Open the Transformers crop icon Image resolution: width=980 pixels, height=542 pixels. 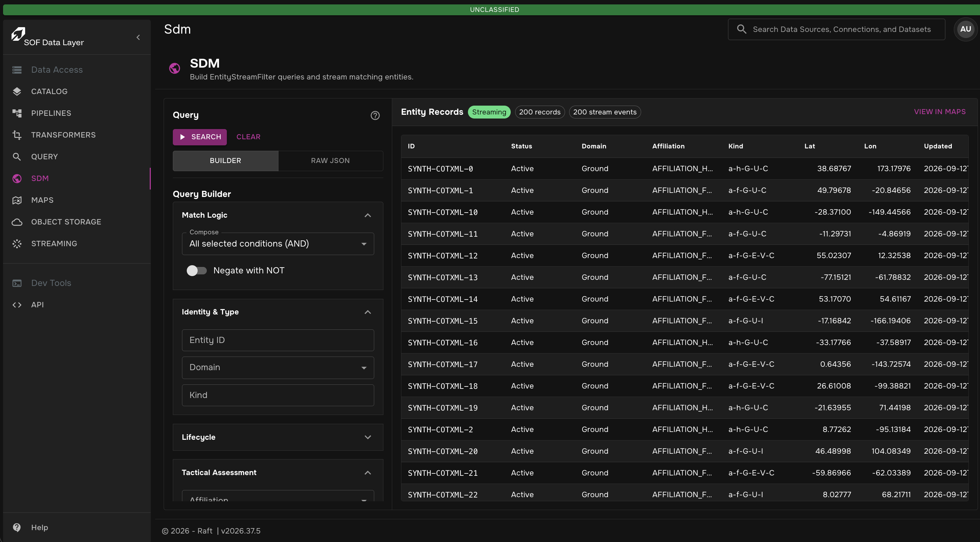[17, 134]
